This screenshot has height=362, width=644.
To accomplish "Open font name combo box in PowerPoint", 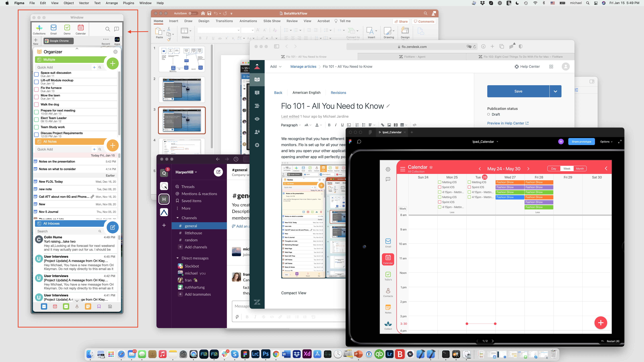I will 218,30.
